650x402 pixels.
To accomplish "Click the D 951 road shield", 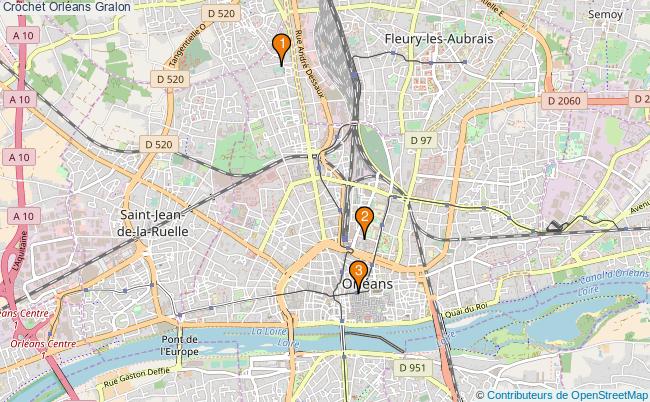I will (x=412, y=368).
